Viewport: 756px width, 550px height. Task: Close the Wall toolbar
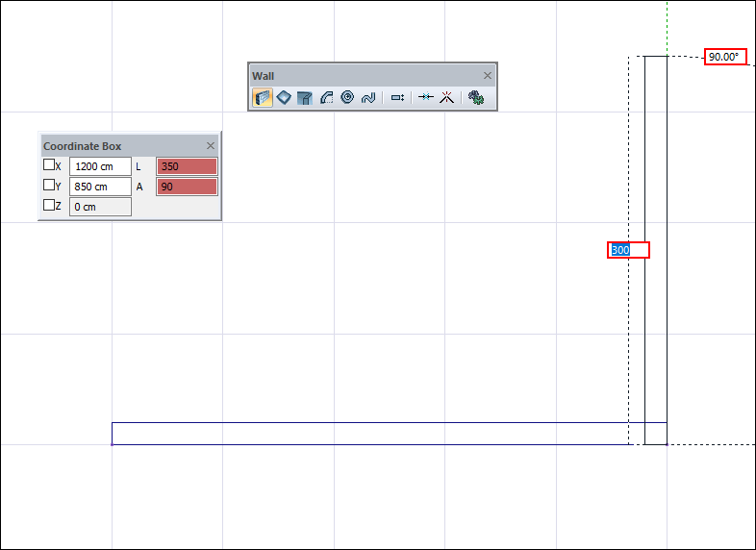(x=487, y=75)
